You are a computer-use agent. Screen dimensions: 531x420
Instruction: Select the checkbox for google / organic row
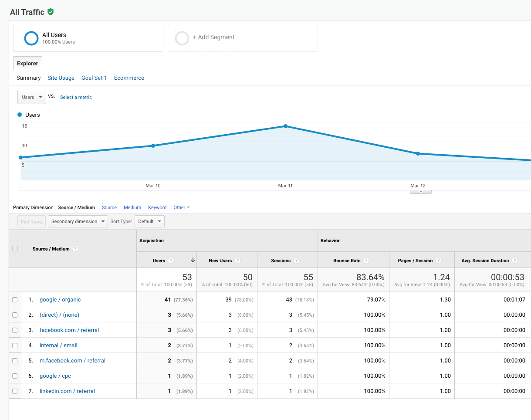[14, 299]
